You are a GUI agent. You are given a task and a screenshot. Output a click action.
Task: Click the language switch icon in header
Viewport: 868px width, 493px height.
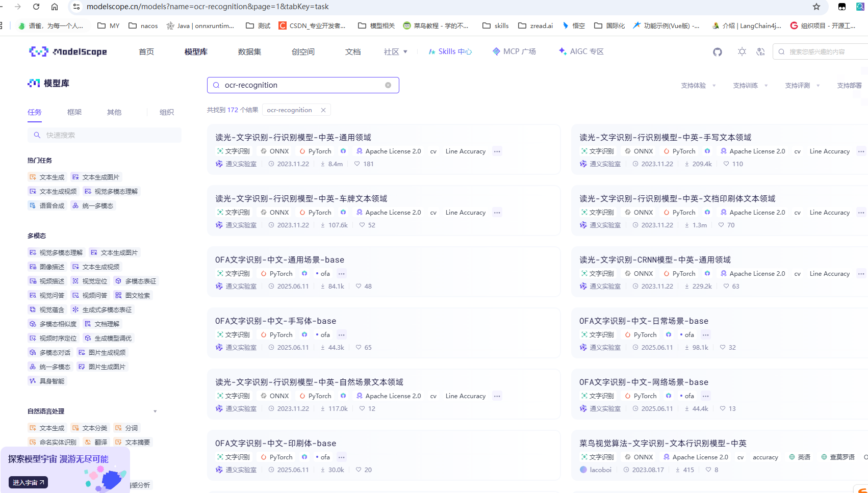tap(760, 51)
